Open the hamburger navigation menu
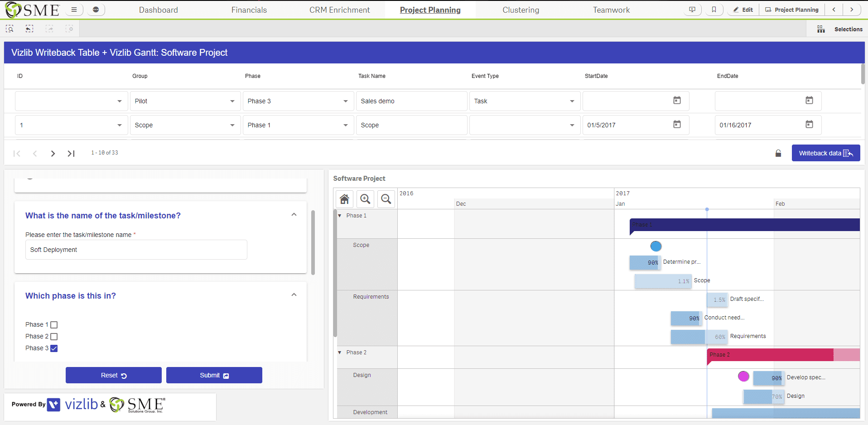This screenshot has width=868, height=425. click(x=74, y=10)
